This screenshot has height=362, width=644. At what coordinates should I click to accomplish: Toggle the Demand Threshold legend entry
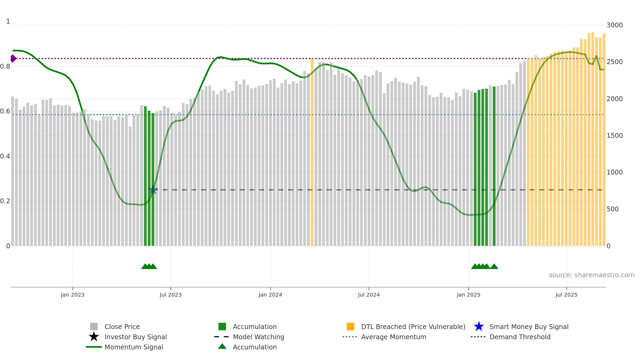(x=520, y=337)
